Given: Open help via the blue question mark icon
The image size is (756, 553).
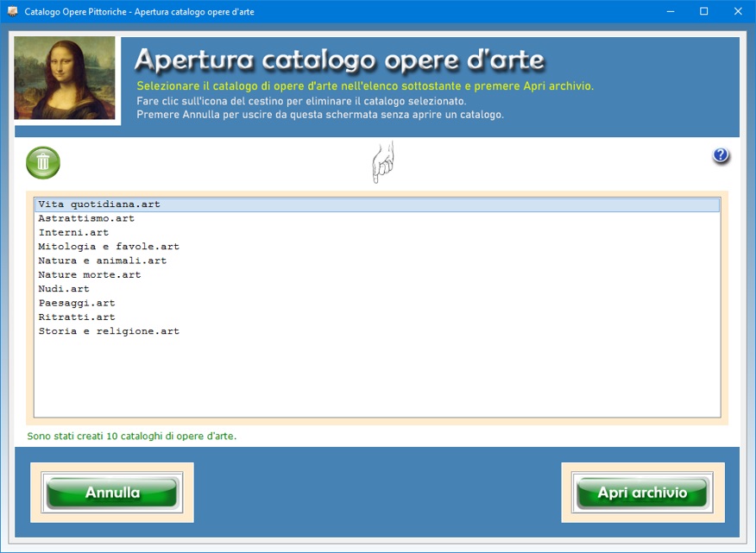Looking at the screenshot, I should 721,155.
